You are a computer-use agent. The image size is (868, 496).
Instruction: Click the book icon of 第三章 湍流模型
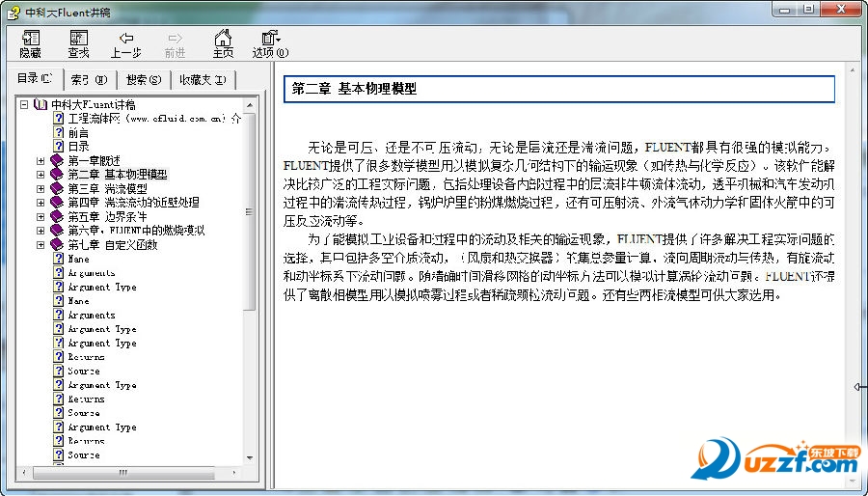pyautogui.click(x=57, y=188)
